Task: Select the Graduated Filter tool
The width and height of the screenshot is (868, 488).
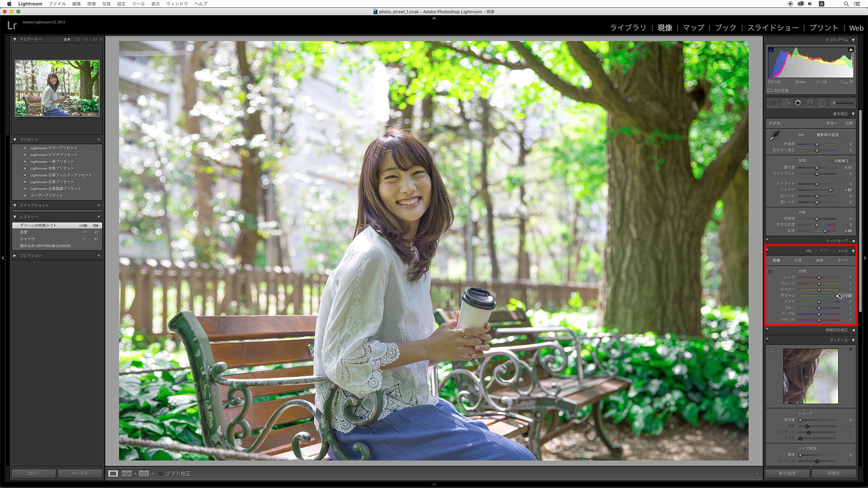Action: [x=810, y=103]
